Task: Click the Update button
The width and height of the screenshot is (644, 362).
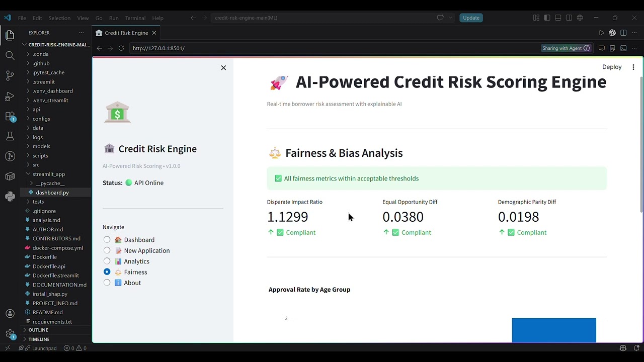Action: [471, 18]
